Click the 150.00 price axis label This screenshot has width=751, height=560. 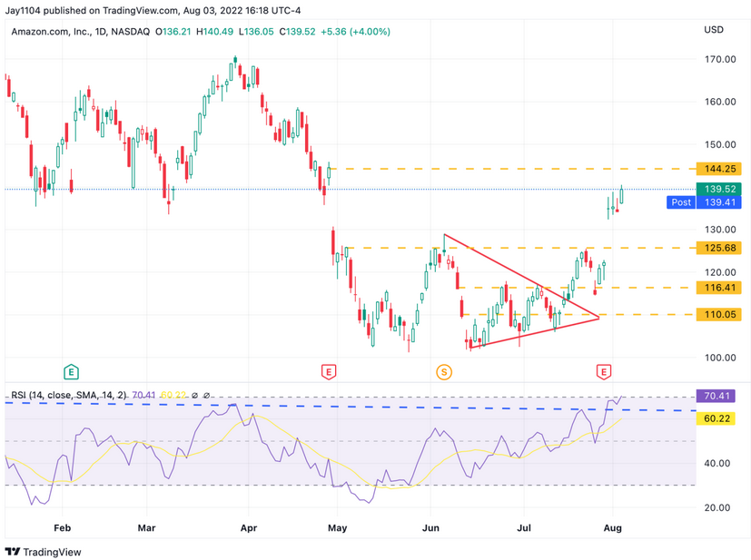click(720, 144)
